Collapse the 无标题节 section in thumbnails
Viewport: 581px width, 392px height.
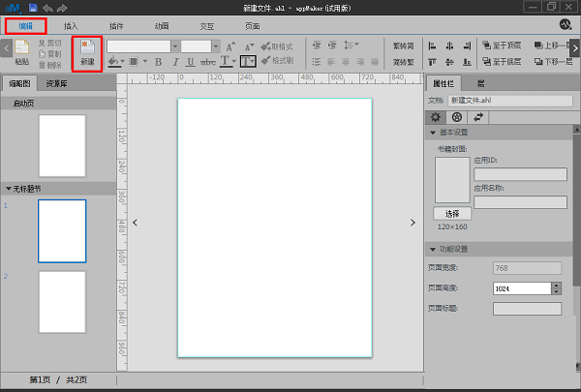(9, 189)
